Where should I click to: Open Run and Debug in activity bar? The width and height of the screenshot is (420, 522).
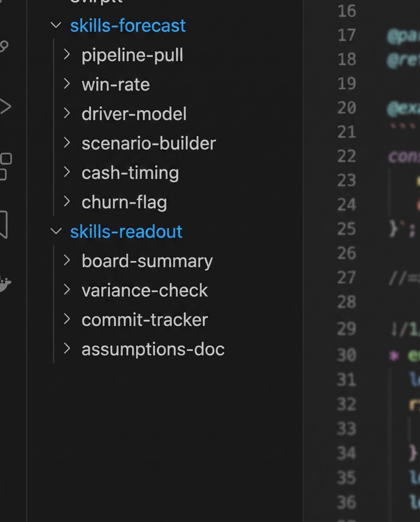[x=5, y=107]
